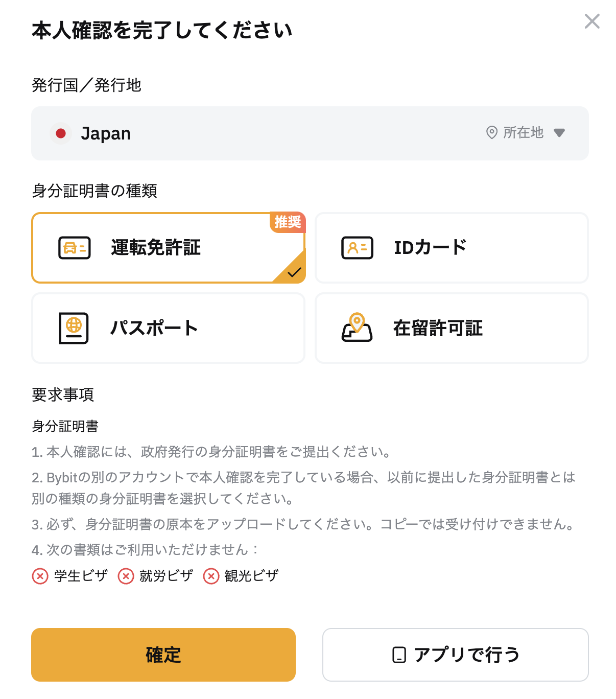616x699 pixels.
Task: Open the Japan issuing country dropdown
Action: 310,133
